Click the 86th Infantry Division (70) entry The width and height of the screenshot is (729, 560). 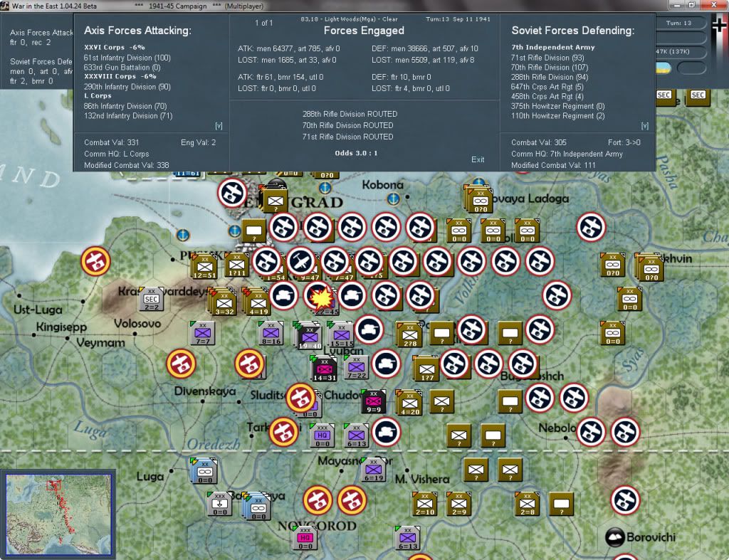pos(125,106)
